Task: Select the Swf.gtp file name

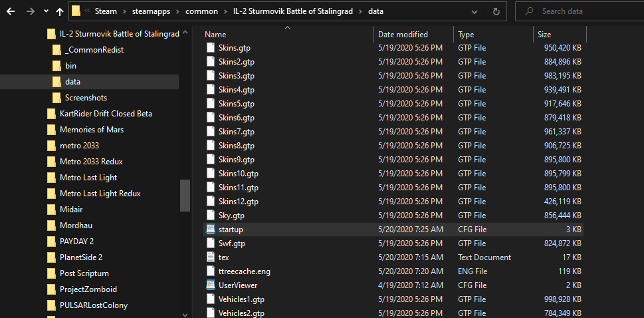Action: 232,243
